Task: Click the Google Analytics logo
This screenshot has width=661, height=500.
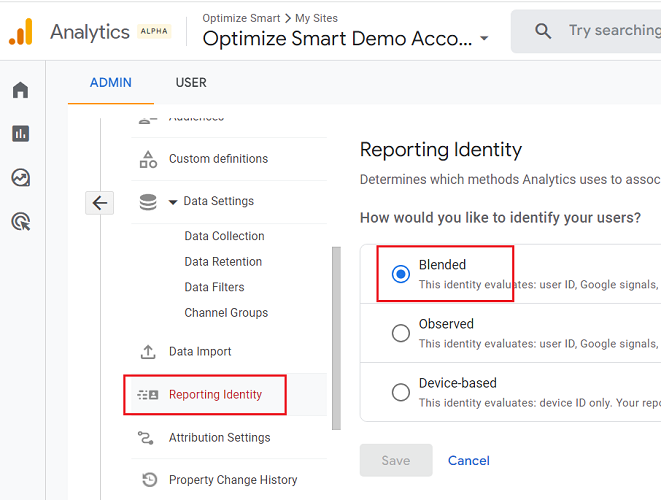Action: 21,32
